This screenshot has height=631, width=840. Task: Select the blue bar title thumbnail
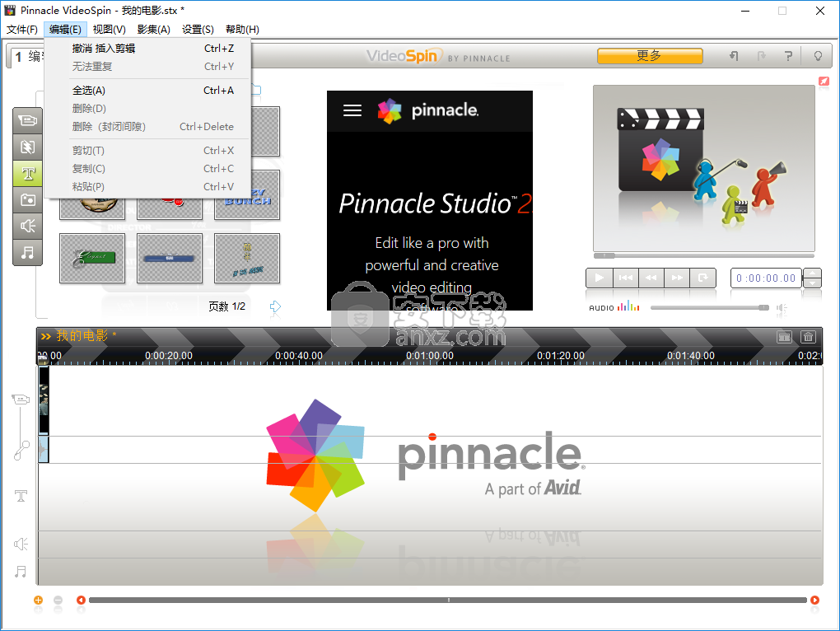pos(170,258)
